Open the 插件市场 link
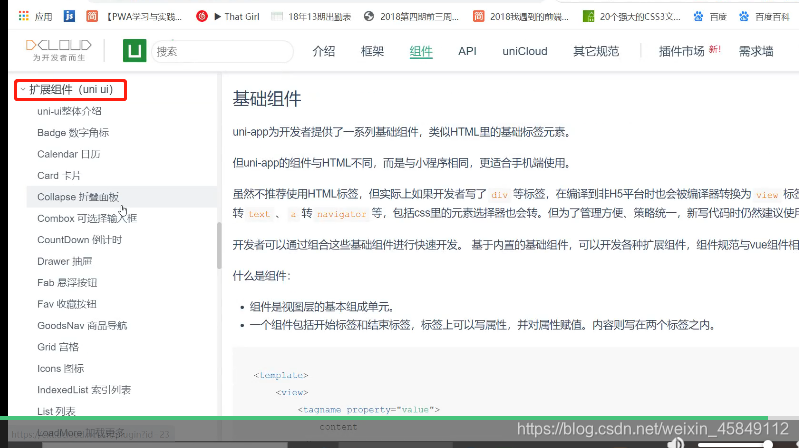The height and width of the screenshot is (448, 799). (681, 51)
